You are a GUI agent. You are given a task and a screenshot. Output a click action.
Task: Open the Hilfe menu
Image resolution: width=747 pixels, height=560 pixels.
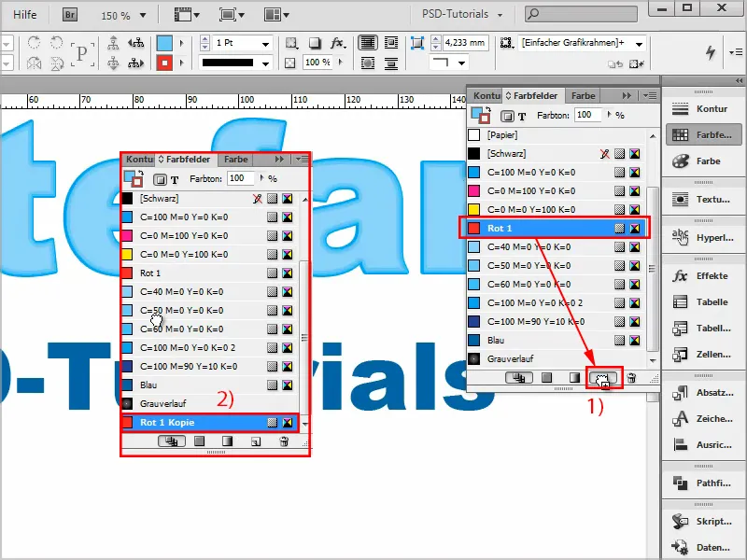pos(23,14)
